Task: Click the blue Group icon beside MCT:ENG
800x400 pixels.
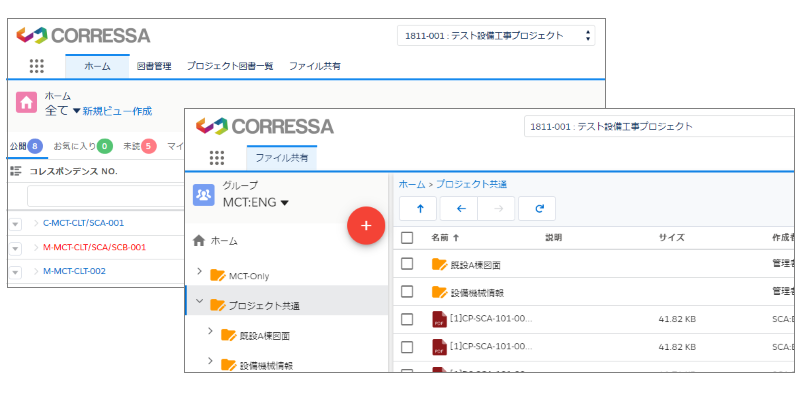Action: click(204, 195)
